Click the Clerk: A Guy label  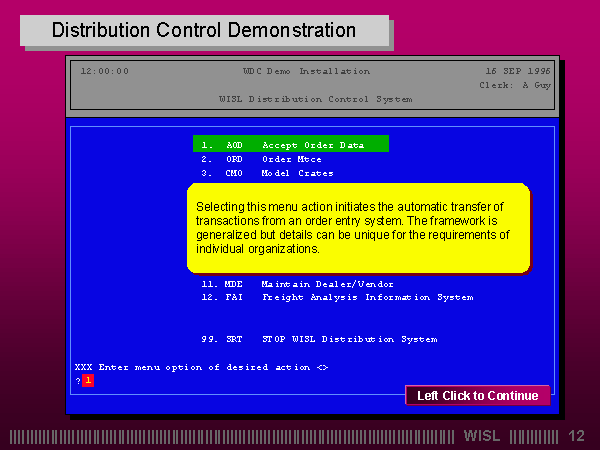(515, 85)
